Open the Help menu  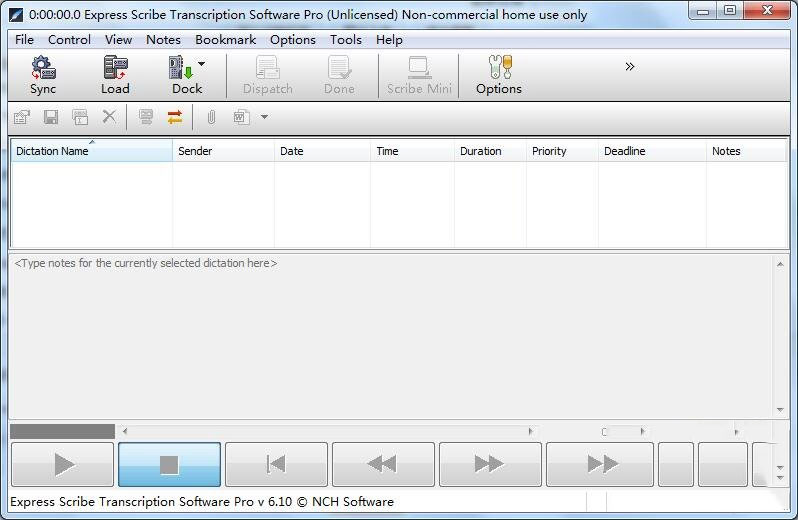click(x=389, y=40)
